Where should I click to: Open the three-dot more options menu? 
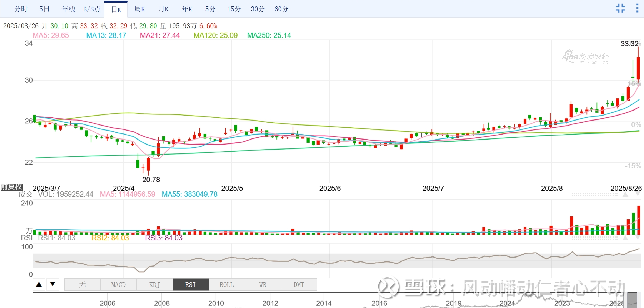(637, 8)
